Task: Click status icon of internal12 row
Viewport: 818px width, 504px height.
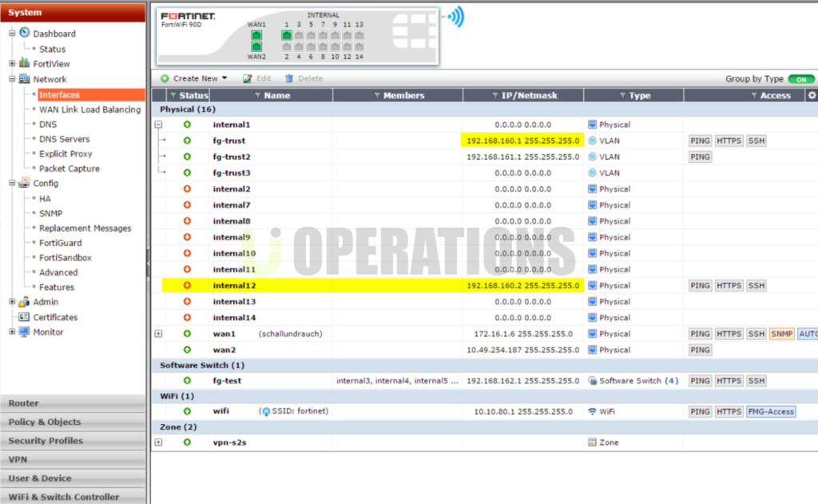Action: (187, 285)
